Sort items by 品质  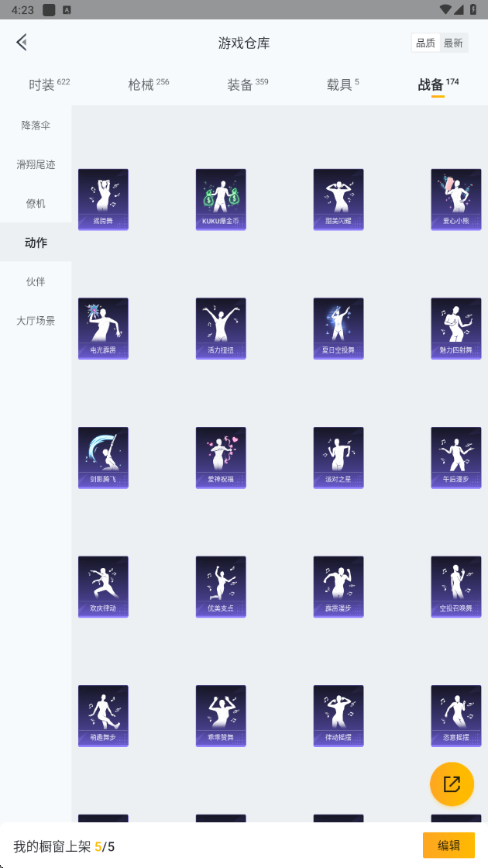pos(425,43)
